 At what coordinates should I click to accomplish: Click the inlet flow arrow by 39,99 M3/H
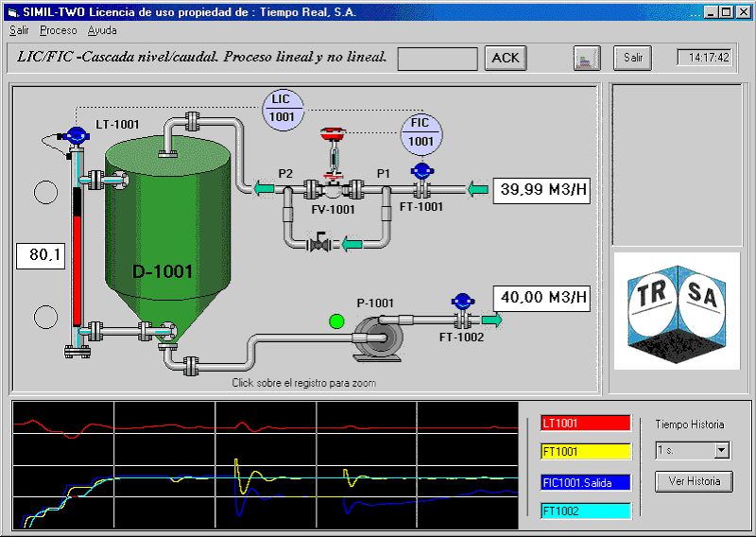[x=478, y=189]
